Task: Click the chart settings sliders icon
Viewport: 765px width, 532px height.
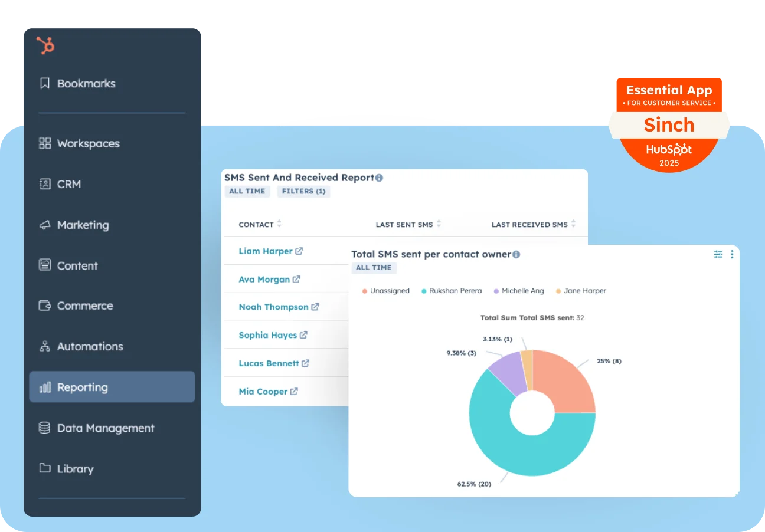Action: (718, 254)
